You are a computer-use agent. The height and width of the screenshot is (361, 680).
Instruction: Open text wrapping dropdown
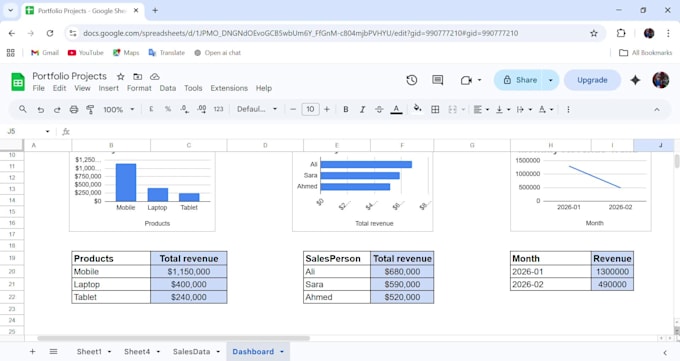point(524,109)
